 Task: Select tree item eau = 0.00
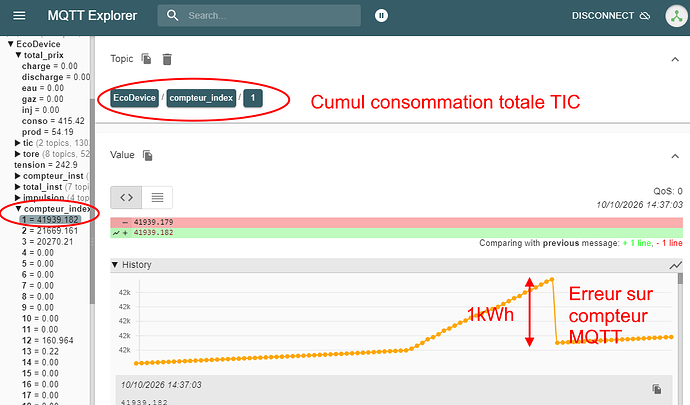[43, 88]
